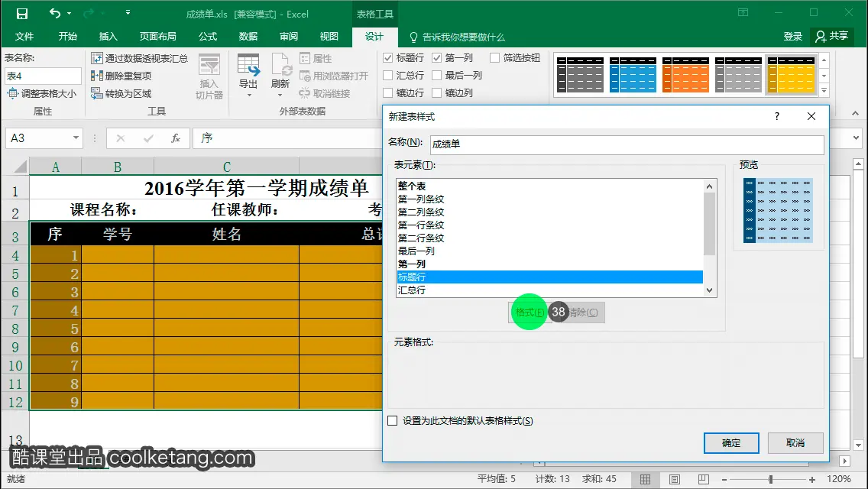868x489 pixels.
Task: Click Resize Table (调整表格大小)
Action: pyautogui.click(x=41, y=93)
